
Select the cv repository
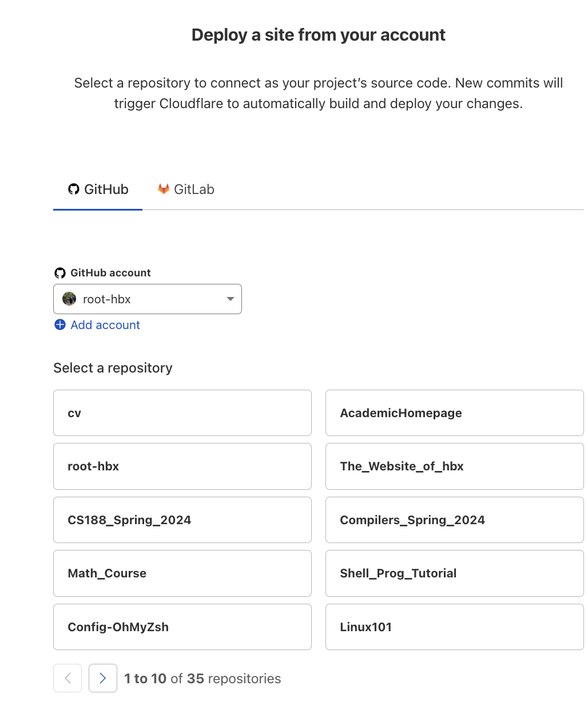click(x=182, y=413)
